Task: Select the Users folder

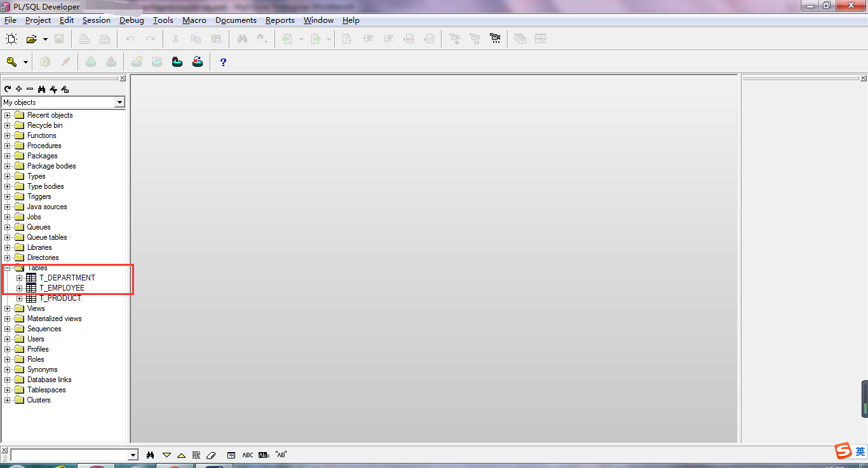Action: coord(36,339)
